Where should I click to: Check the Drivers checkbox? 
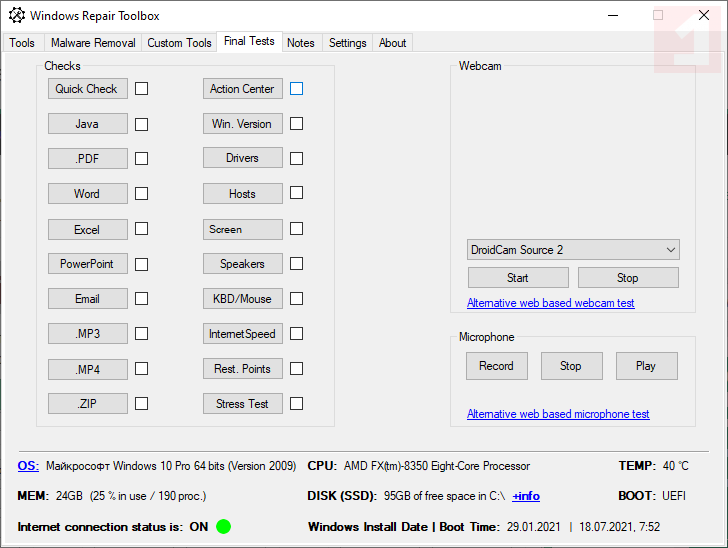pyautogui.click(x=297, y=158)
